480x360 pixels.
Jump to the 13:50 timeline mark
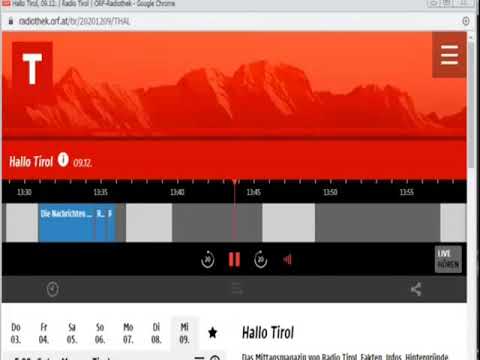330,192
